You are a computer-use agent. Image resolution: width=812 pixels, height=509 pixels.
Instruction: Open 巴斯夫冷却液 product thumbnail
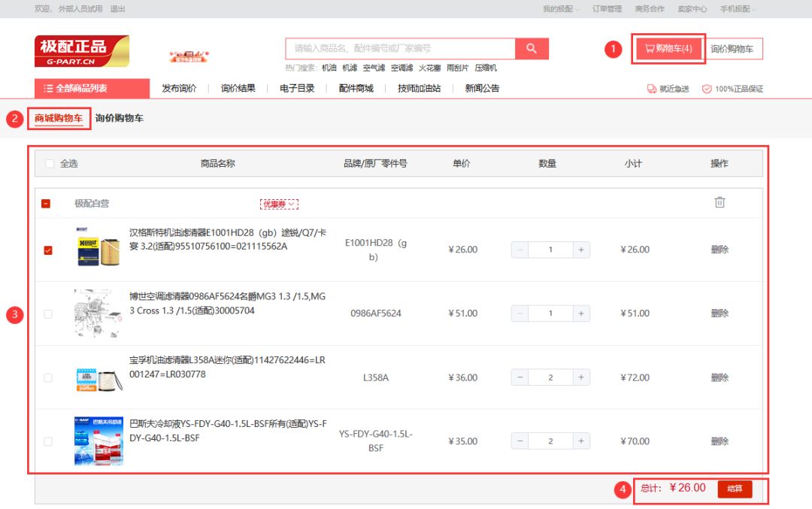(x=99, y=441)
